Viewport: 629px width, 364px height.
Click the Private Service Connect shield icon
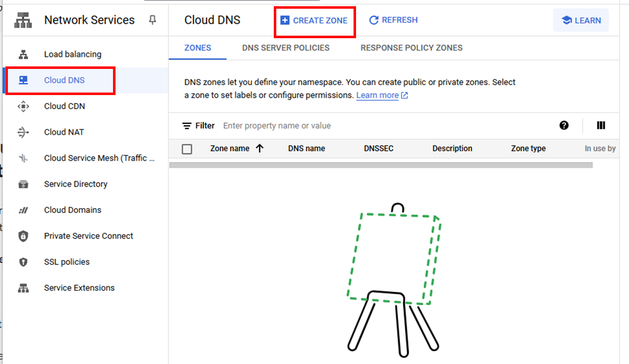[x=23, y=236]
